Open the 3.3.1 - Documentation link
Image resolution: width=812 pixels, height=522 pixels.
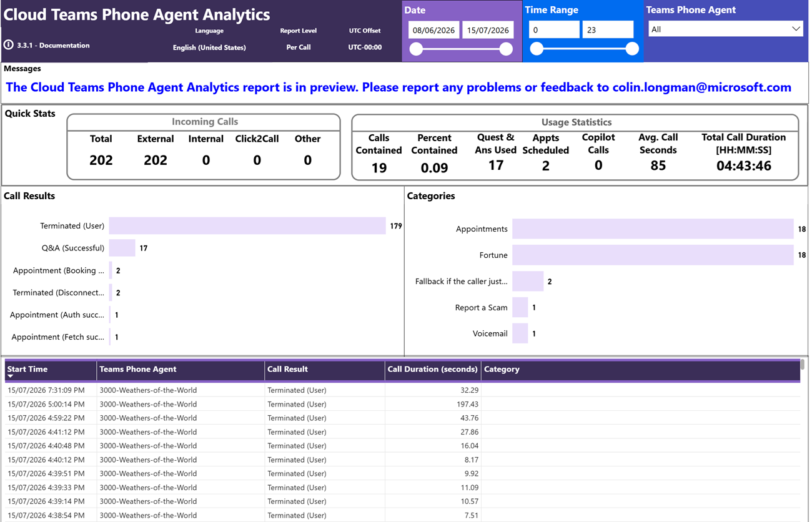pos(53,46)
